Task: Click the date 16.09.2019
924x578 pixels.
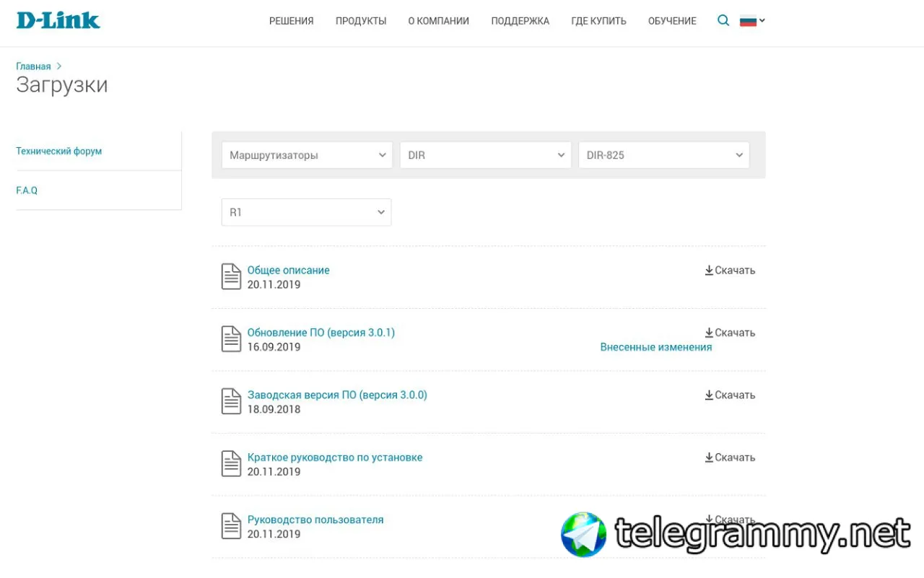Action: [x=274, y=347]
